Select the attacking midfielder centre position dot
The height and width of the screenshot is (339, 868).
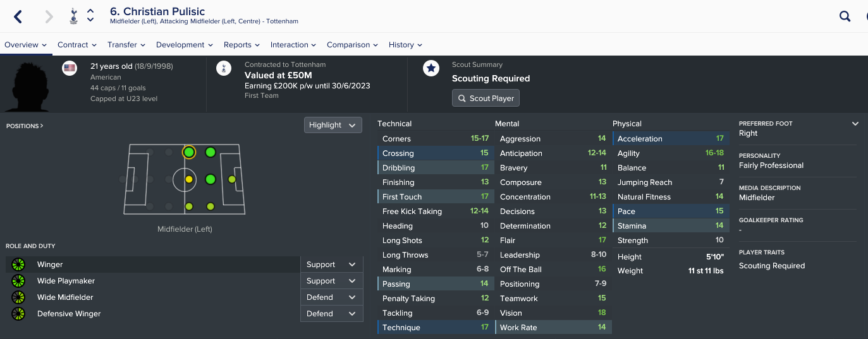coord(211,179)
